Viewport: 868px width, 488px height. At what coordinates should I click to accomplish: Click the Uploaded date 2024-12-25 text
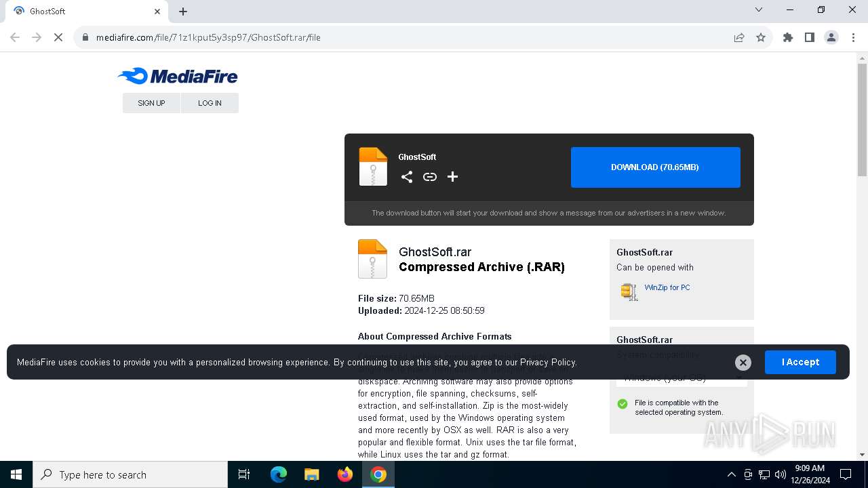tap(421, 311)
